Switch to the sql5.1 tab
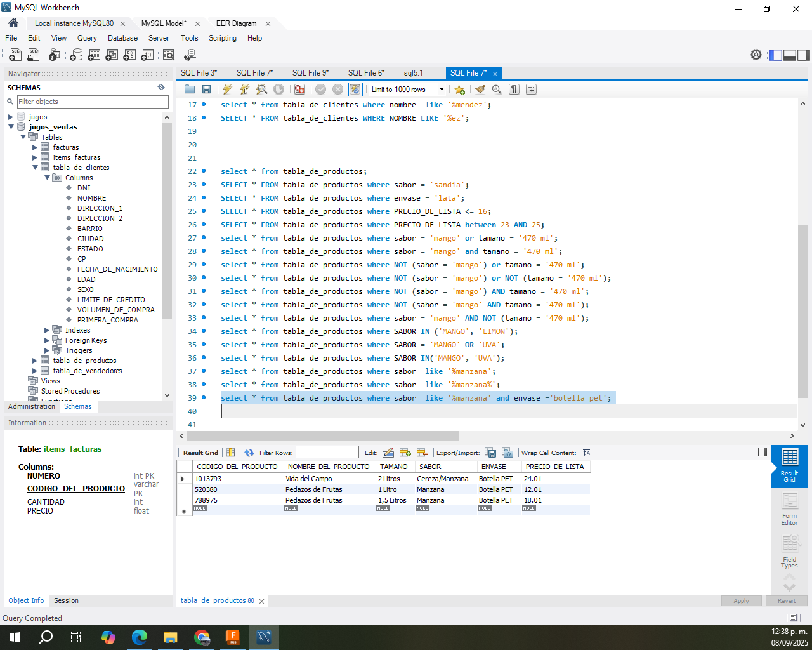Viewport: 812px width, 650px height. pos(414,73)
